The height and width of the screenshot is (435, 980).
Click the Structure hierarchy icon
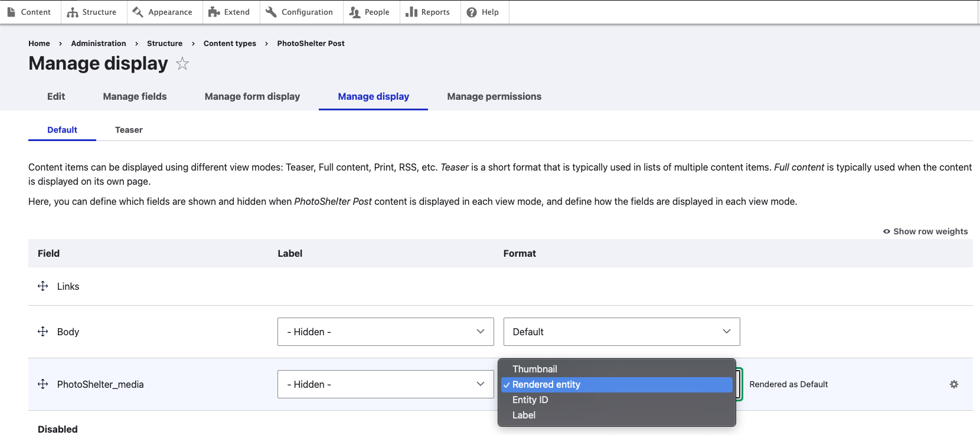click(x=73, y=12)
